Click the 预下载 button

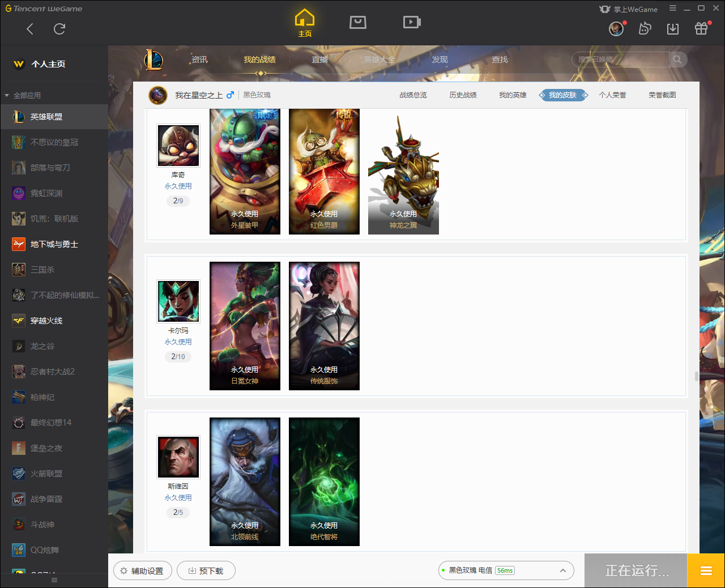(206, 570)
